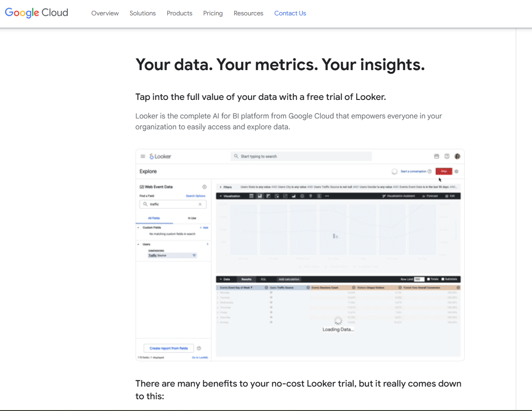
Task: Enable the Subtotals checkbox
Action: (x=443, y=279)
